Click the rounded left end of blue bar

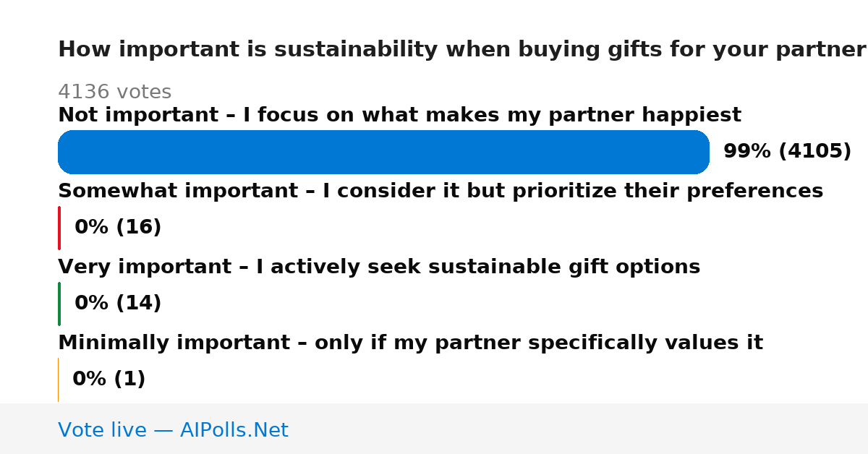[x=67, y=152]
